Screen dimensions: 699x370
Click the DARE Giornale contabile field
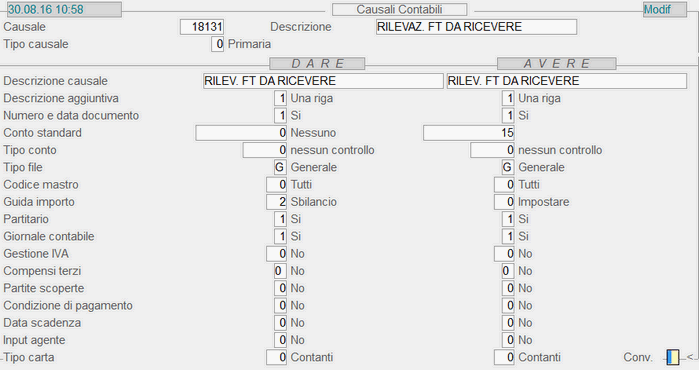(x=280, y=236)
